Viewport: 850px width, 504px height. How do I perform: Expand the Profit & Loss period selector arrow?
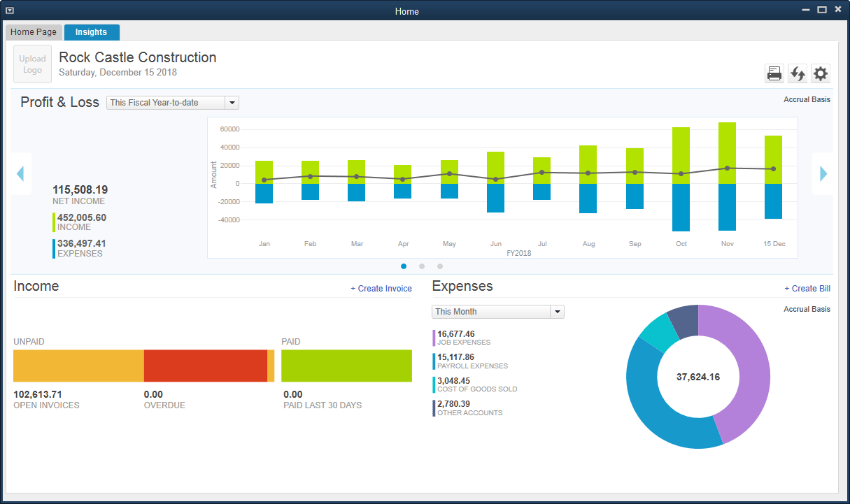point(232,102)
